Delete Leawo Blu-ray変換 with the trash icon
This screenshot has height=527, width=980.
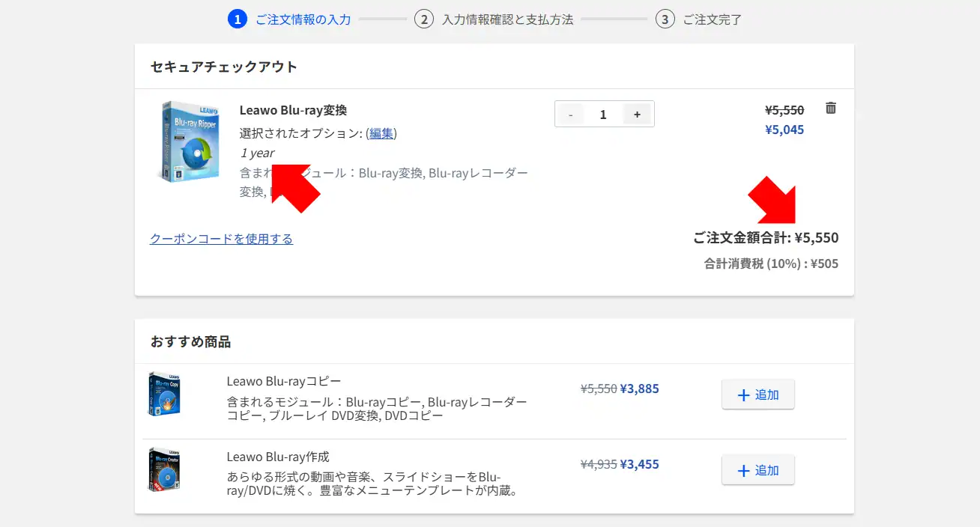click(830, 109)
